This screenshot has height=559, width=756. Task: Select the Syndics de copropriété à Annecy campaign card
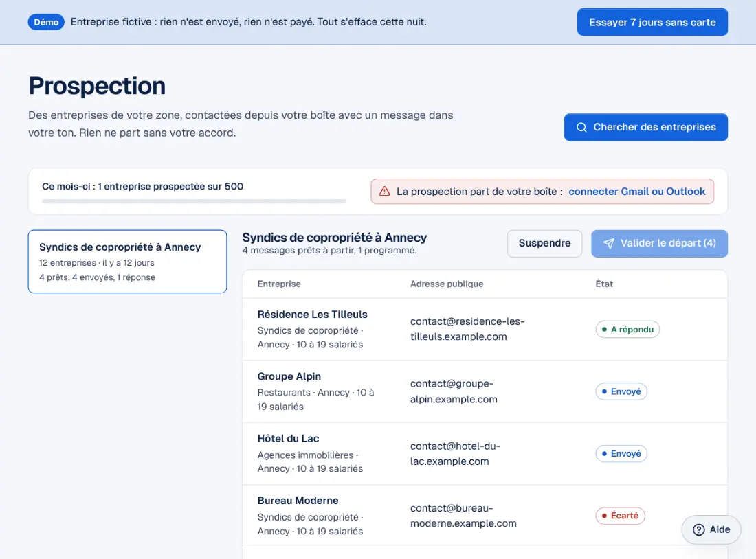point(127,262)
